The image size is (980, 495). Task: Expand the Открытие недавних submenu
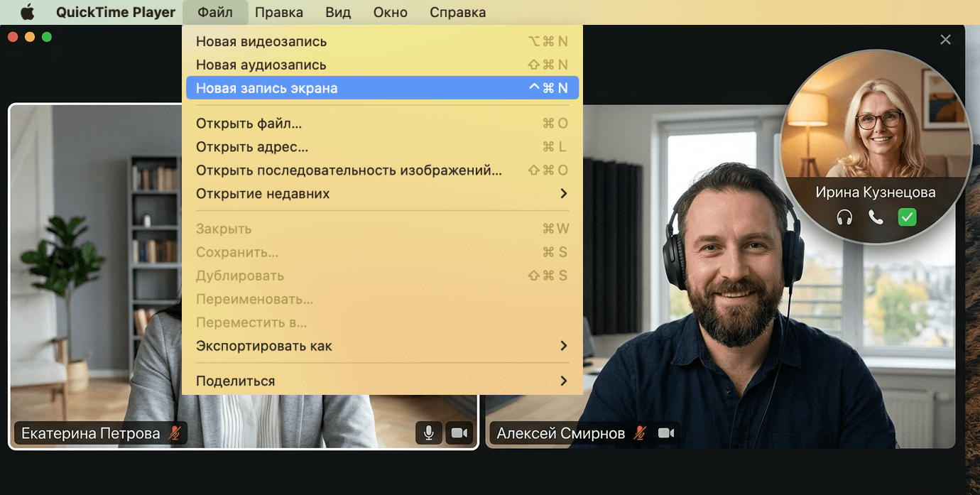pos(382,194)
